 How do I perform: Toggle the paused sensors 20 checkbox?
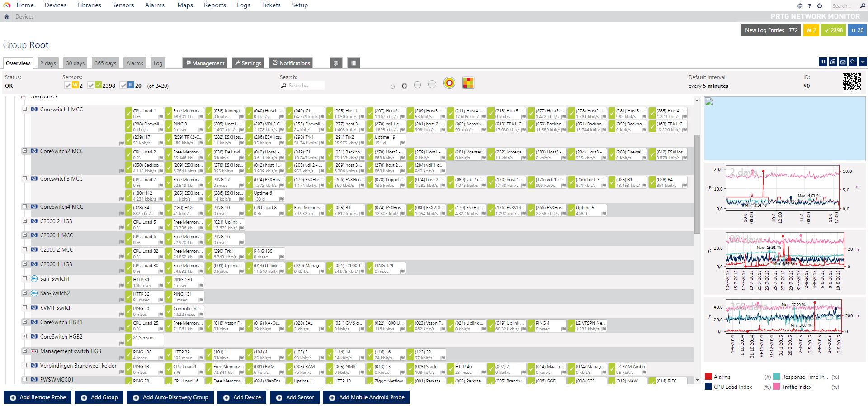[123, 86]
